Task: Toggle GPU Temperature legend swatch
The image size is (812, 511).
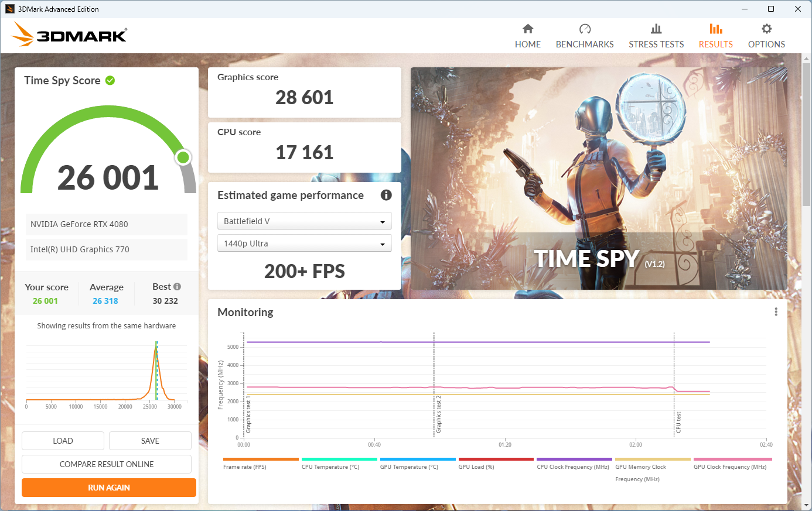Action: [x=418, y=459]
